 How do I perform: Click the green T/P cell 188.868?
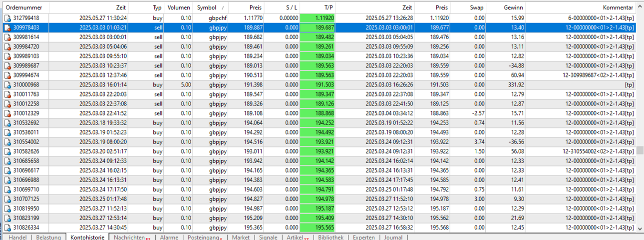(318, 113)
